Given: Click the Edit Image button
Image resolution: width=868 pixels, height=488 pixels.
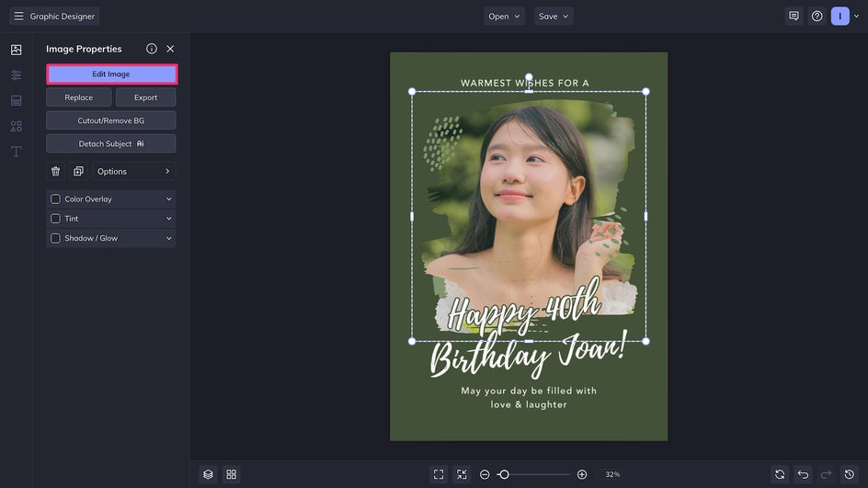Looking at the screenshot, I should pyautogui.click(x=111, y=74).
